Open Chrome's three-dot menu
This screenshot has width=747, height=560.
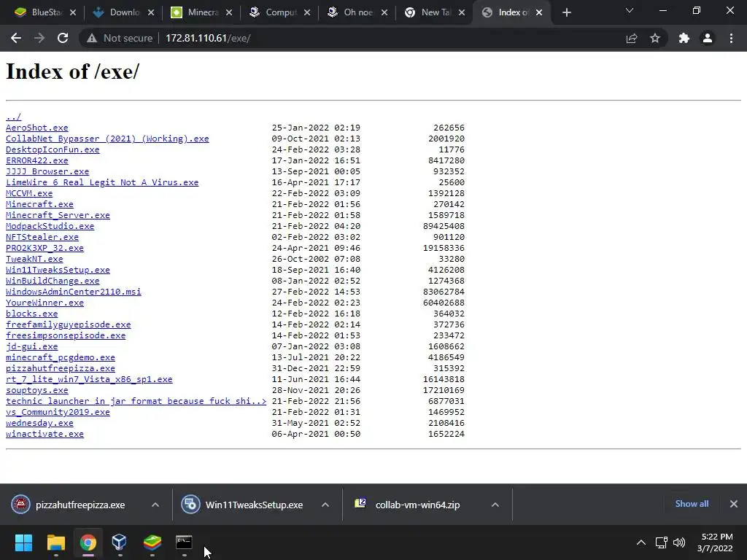(x=731, y=38)
